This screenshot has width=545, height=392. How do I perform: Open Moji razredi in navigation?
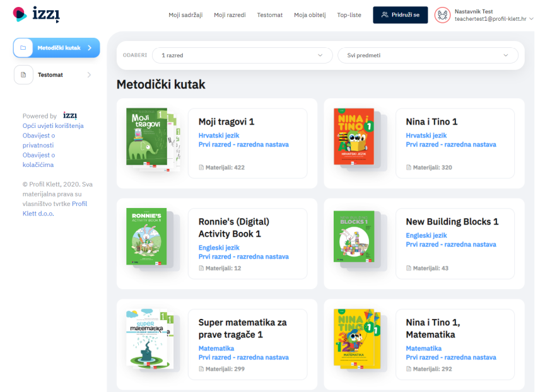[x=230, y=15]
